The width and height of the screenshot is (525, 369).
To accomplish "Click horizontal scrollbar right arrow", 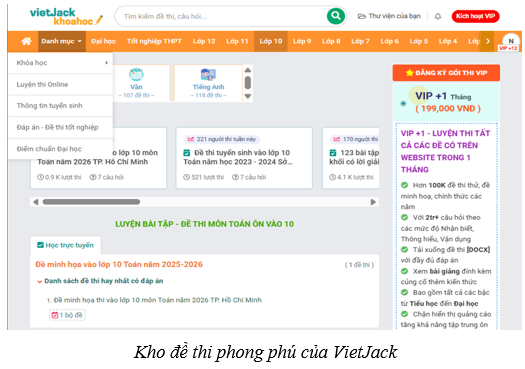I will click(373, 202).
